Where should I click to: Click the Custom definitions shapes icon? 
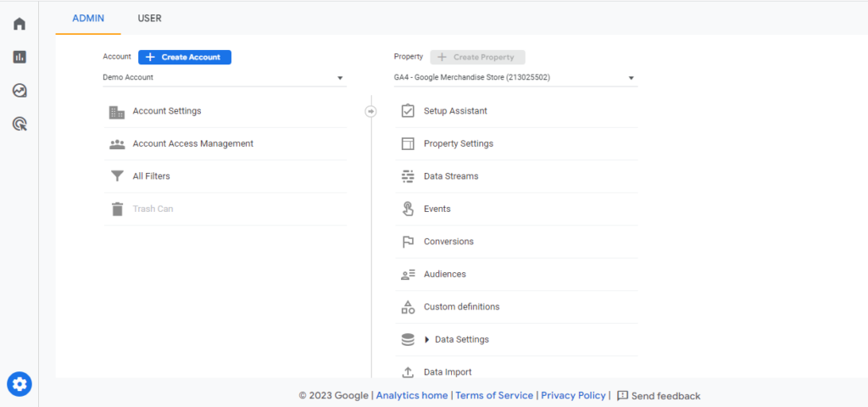[x=408, y=307]
